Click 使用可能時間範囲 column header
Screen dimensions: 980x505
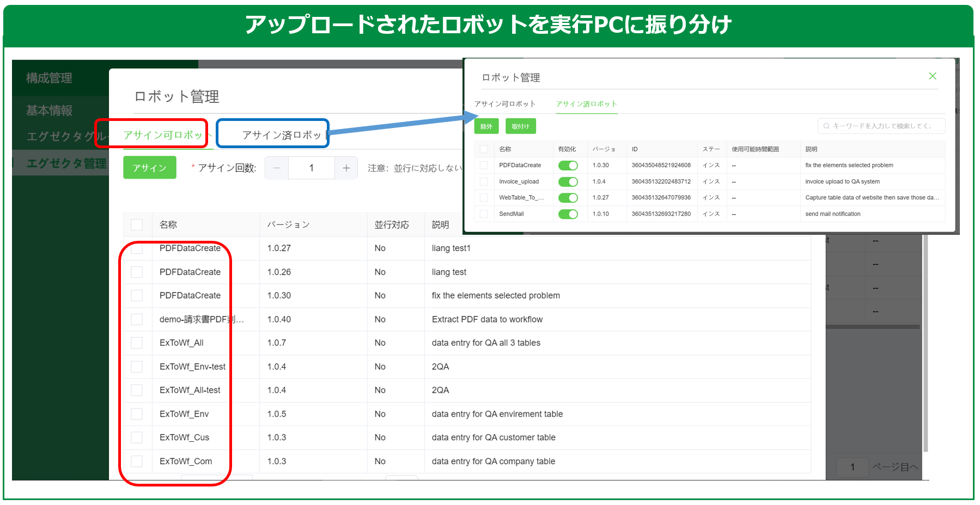(755, 149)
